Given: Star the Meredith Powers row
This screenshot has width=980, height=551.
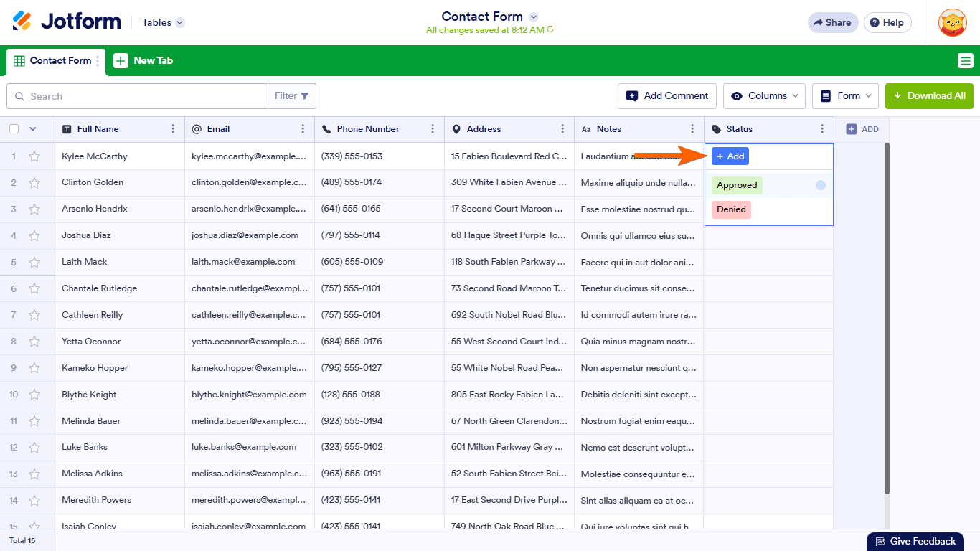Looking at the screenshot, I should click(x=34, y=501).
